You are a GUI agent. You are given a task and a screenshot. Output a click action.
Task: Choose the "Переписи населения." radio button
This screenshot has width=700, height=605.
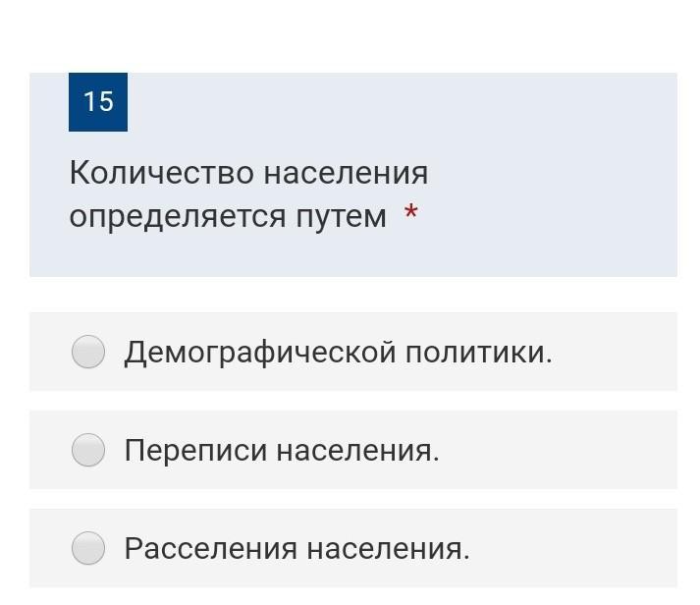pyautogui.click(x=88, y=450)
